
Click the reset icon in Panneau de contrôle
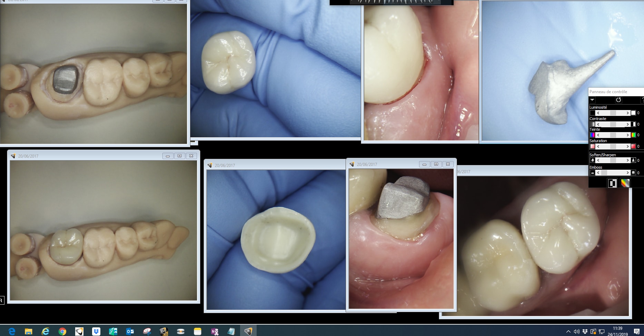click(618, 100)
